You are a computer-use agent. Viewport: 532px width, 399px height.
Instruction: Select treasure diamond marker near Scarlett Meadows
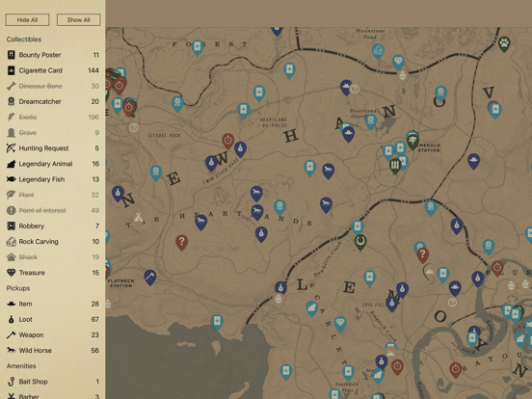coord(340,323)
